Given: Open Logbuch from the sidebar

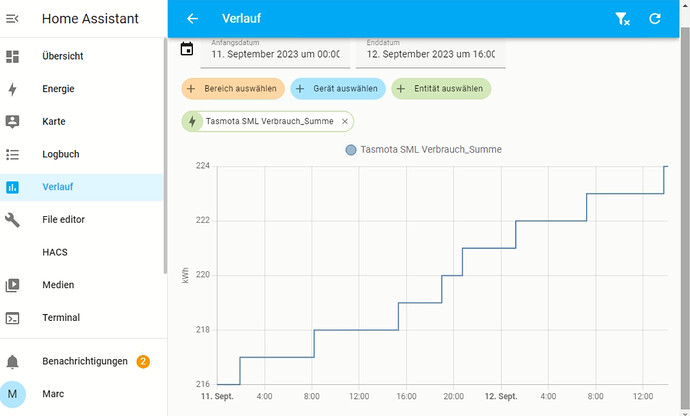Looking at the screenshot, I should pos(60,154).
